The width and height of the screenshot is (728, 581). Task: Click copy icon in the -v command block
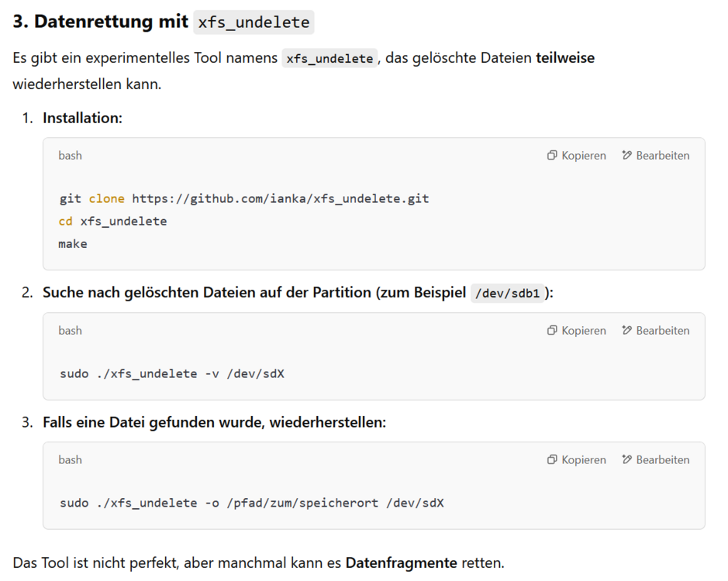551,331
